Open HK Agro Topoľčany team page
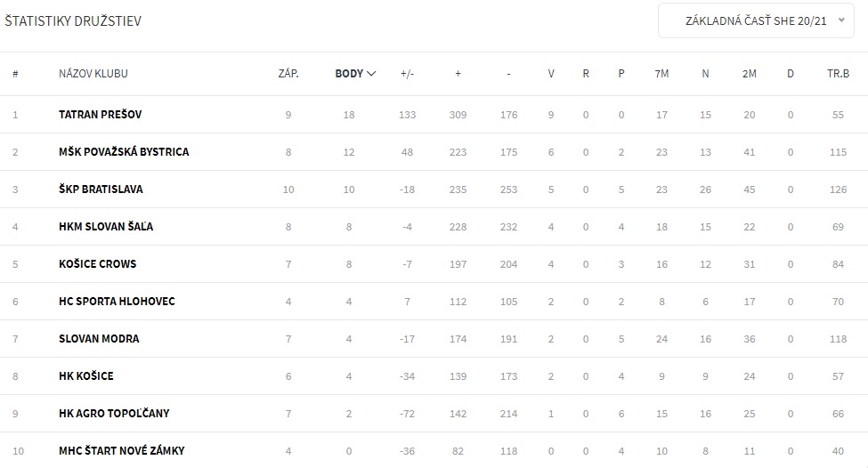The height and width of the screenshot is (468, 868). pos(114,414)
